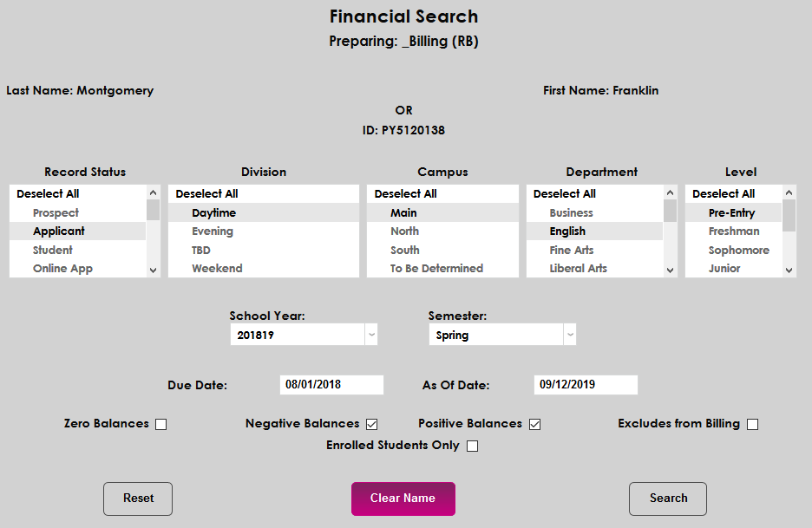This screenshot has height=528, width=812.
Task: Choose Sophomore in the Level list
Action: 738,251
